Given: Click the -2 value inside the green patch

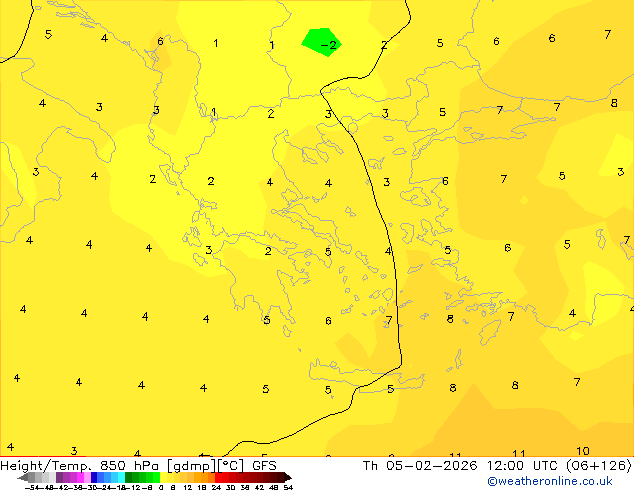Looking at the screenshot, I should pos(328,44).
